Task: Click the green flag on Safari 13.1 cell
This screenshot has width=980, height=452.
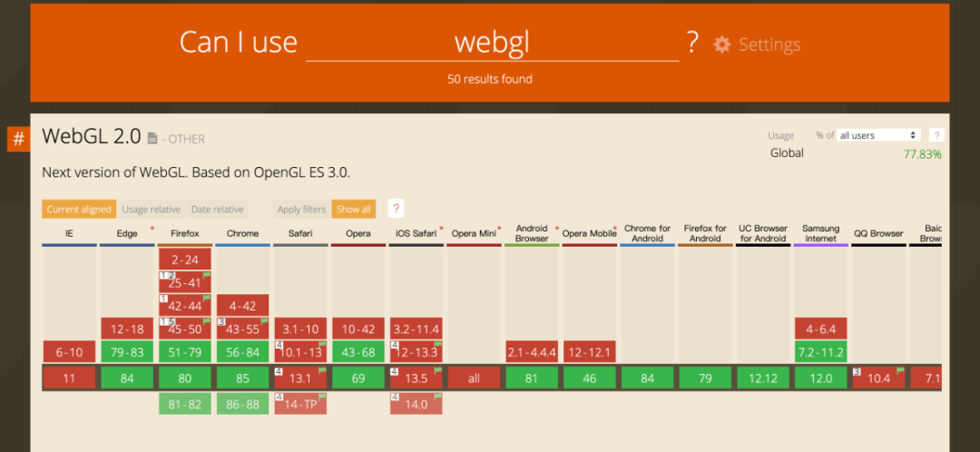Action: pos(322,370)
